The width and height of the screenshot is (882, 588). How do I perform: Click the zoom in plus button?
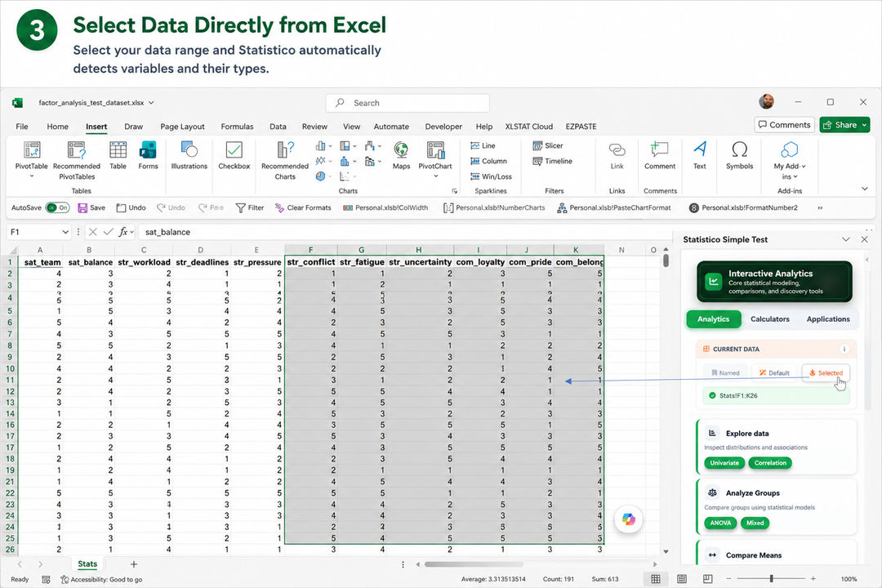(813, 578)
